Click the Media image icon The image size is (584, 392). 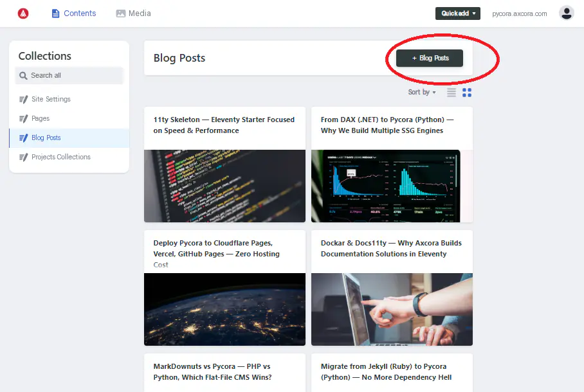pyautogui.click(x=121, y=13)
